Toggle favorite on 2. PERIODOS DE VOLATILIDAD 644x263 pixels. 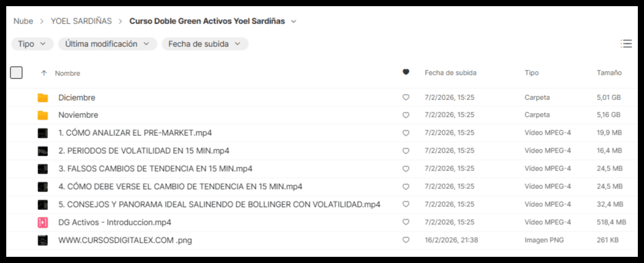[x=406, y=151]
